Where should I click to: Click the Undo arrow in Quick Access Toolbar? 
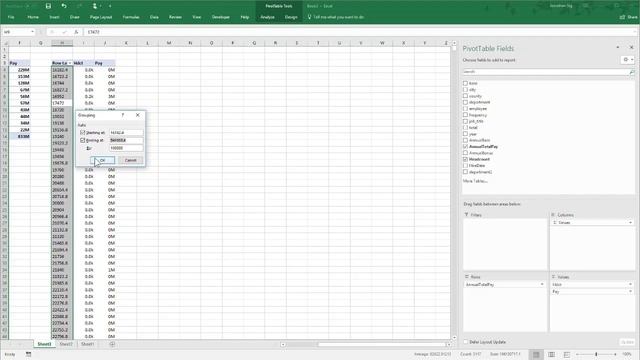coord(64,6)
